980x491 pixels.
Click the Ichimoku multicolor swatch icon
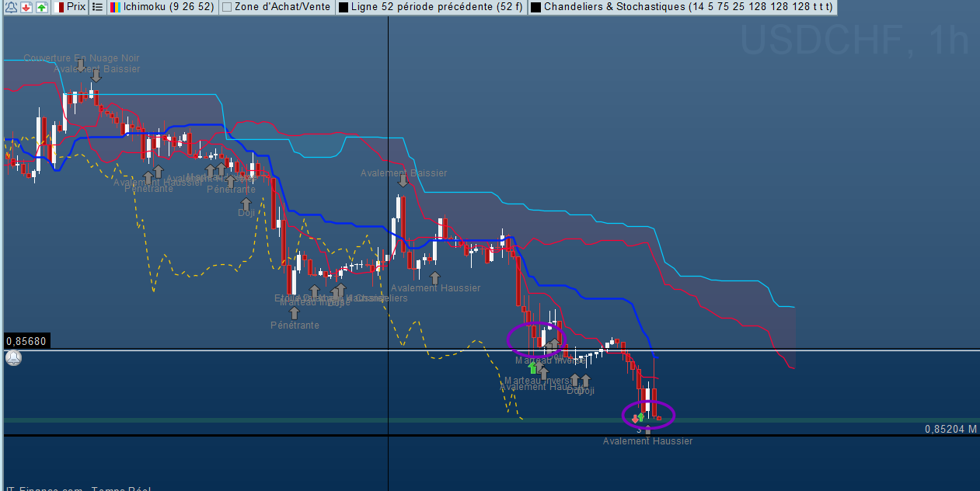tap(114, 7)
